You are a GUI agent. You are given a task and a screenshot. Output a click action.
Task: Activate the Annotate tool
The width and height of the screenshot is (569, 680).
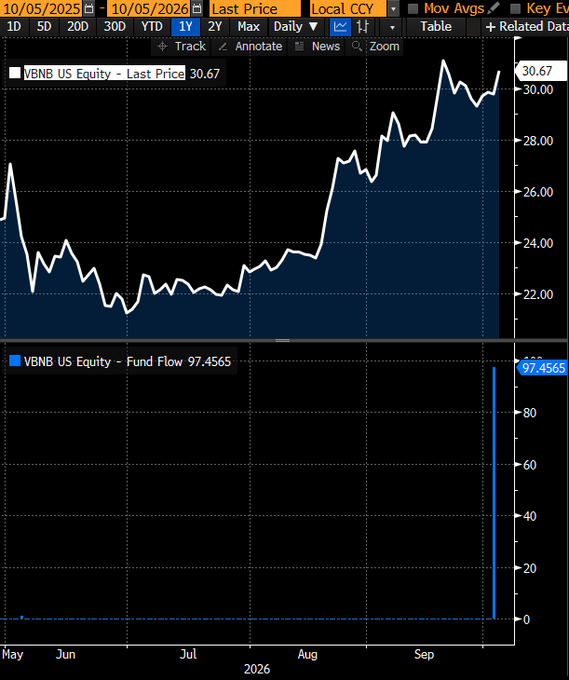[x=250, y=46]
